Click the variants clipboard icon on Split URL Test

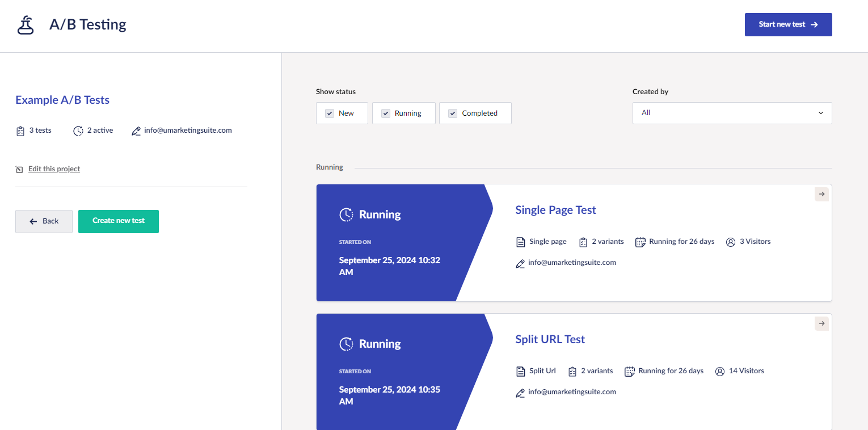point(572,370)
